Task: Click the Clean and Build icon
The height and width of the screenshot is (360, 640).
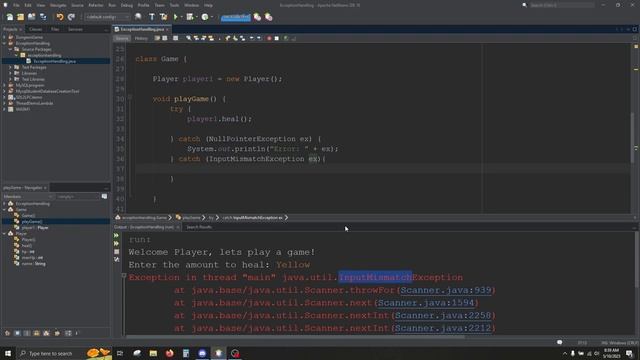Action: [x=163, y=17]
